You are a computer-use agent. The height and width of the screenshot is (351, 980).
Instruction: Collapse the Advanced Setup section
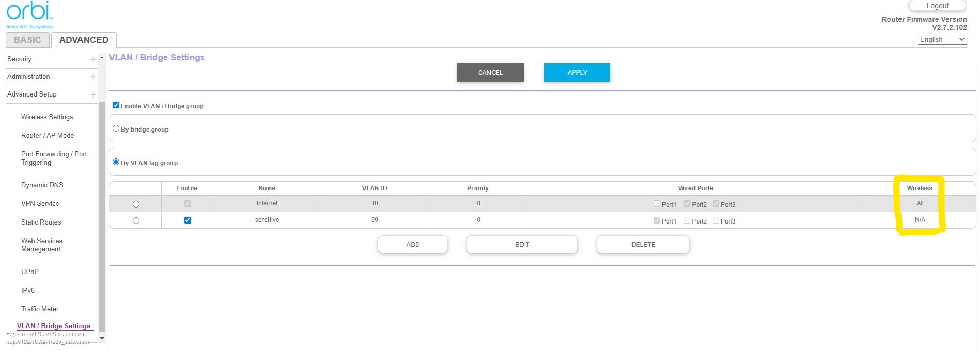pyautogui.click(x=93, y=94)
